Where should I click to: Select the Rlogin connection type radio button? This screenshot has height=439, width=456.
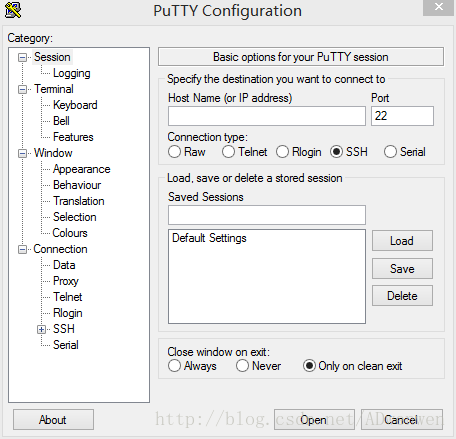click(x=282, y=152)
